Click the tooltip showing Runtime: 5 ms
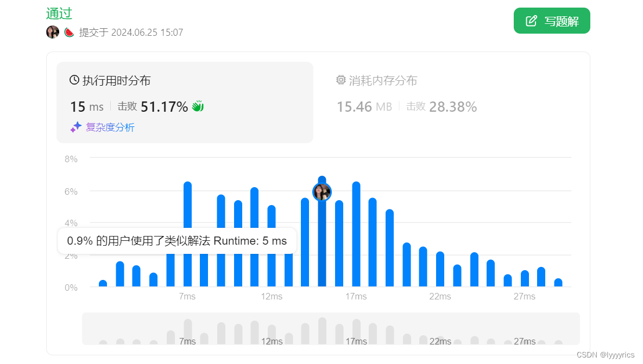This screenshot has height=364, width=643. [x=176, y=241]
